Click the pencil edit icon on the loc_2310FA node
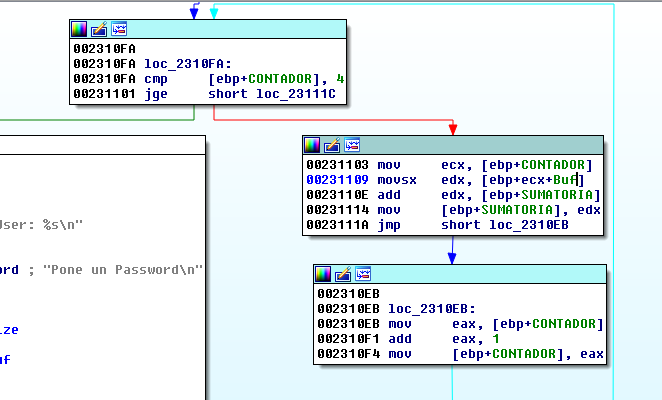 [x=101, y=28]
